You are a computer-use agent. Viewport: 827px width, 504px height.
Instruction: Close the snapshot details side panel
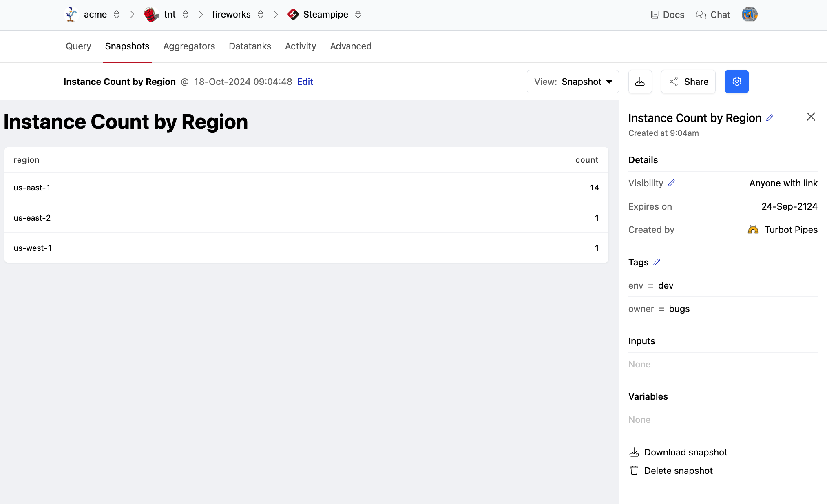click(x=811, y=117)
